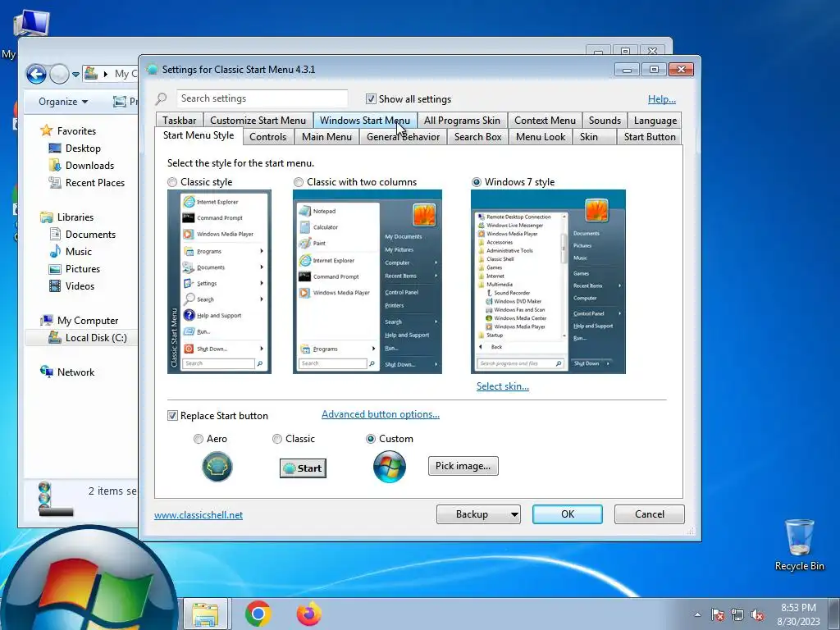Click the Videos library icon

tap(55, 286)
